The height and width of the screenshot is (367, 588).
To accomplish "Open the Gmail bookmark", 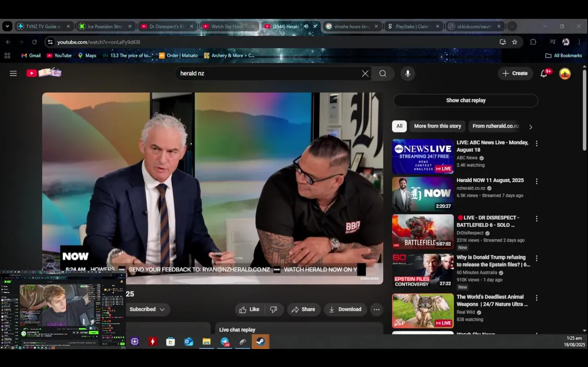I will (31, 56).
